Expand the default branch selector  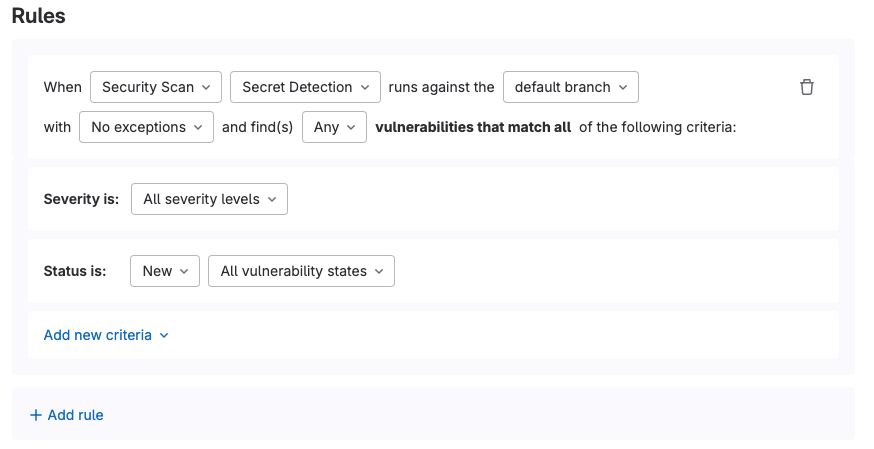point(571,87)
